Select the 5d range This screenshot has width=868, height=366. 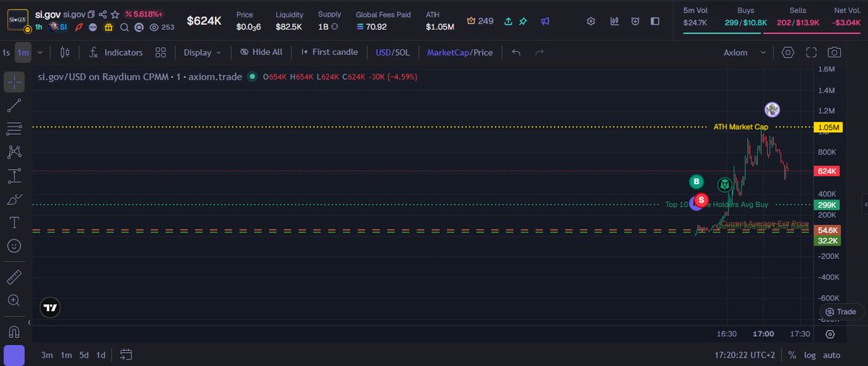(x=84, y=355)
